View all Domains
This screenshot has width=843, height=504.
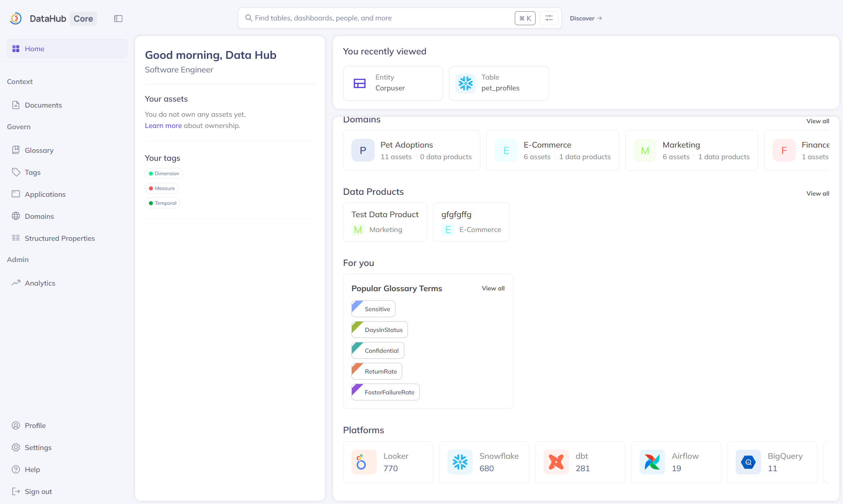[x=817, y=121]
